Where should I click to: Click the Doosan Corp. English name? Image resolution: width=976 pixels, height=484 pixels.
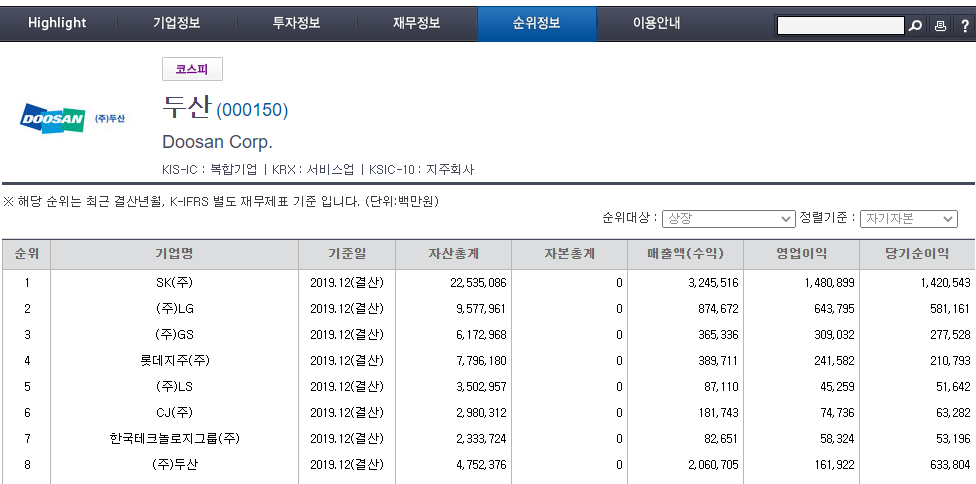[217, 142]
